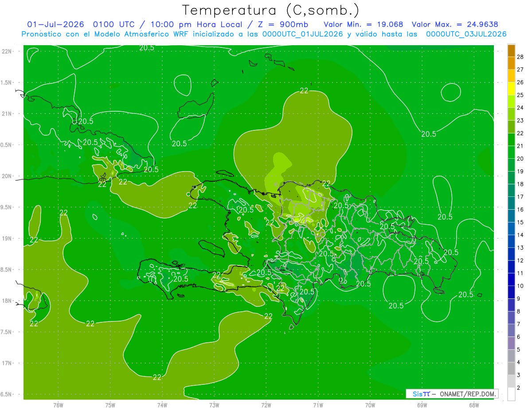Select the '0000UTC_03JUL2026' valid-until timestamp
Viewport: 532px width, 411px height.
pyautogui.click(x=466, y=34)
